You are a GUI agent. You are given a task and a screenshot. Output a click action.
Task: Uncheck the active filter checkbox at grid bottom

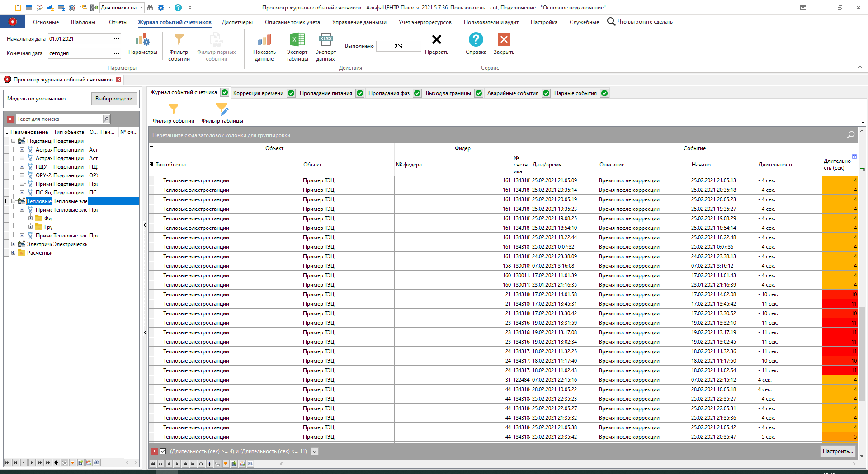163,451
